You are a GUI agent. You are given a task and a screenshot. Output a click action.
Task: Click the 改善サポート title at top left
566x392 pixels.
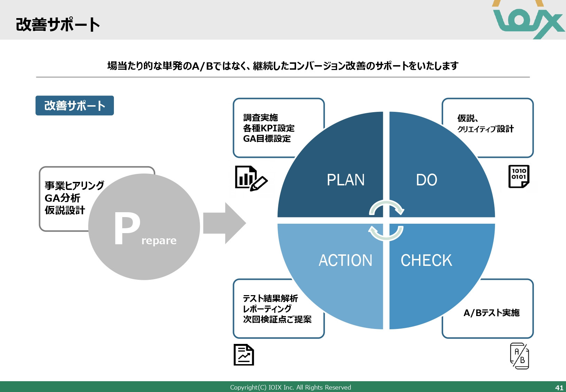click(57, 24)
